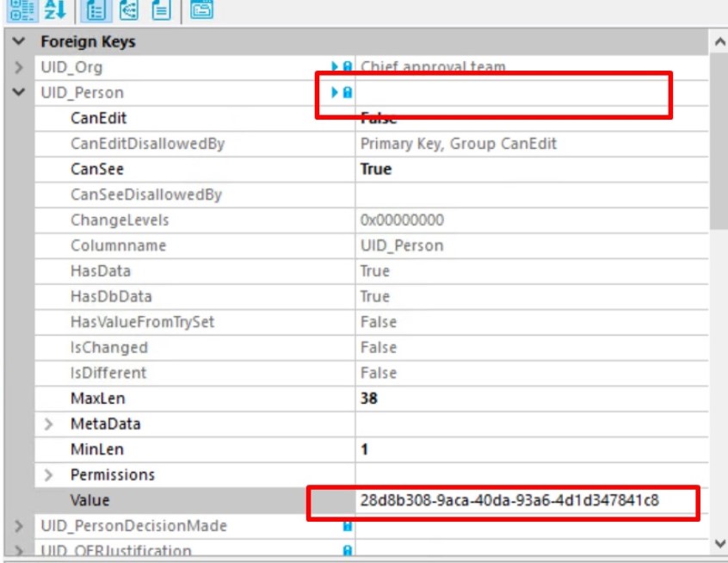Select the CanSee property name

(x=97, y=169)
